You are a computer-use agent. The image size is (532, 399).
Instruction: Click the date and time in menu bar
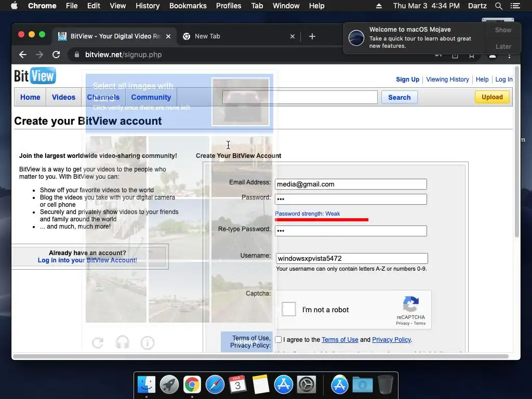click(426, 6)
